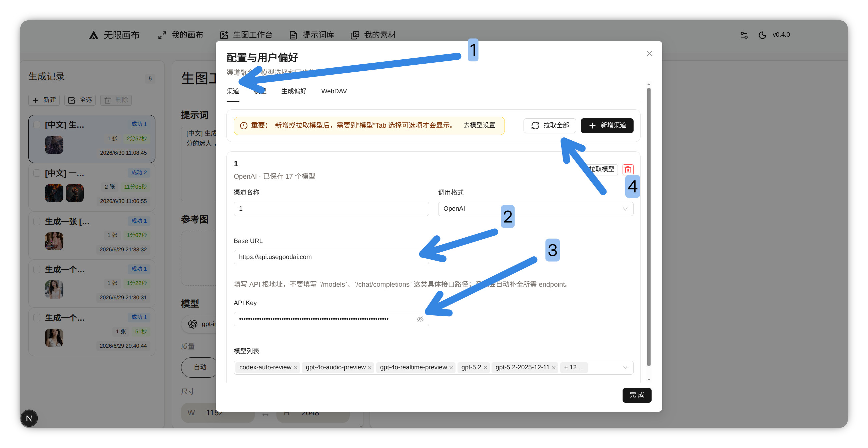Remove the gpt-4o-audio-preview model tag
868x448 pixels.
(369, 367)
